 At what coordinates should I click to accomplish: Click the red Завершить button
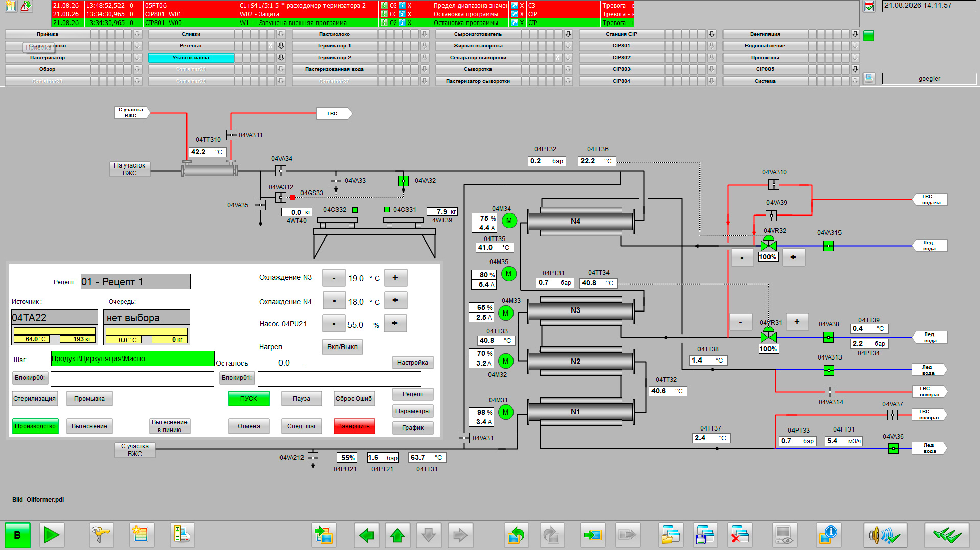[354, 426]
